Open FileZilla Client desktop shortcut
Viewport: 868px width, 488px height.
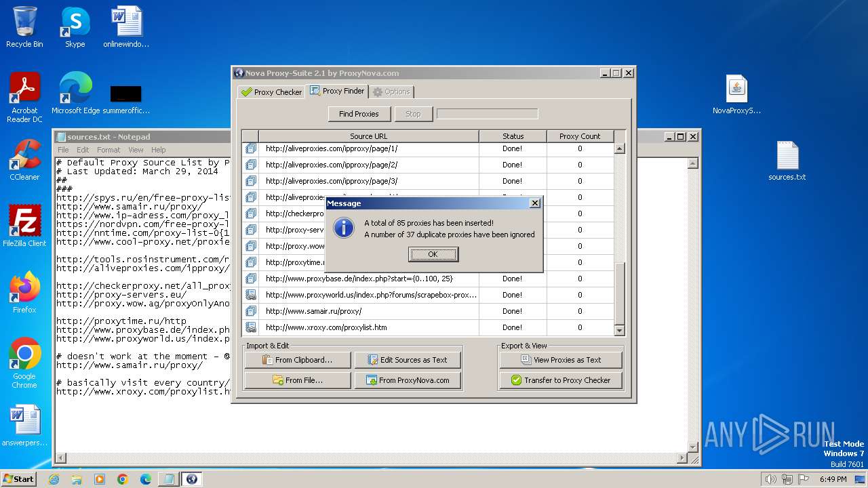point(24,226)
